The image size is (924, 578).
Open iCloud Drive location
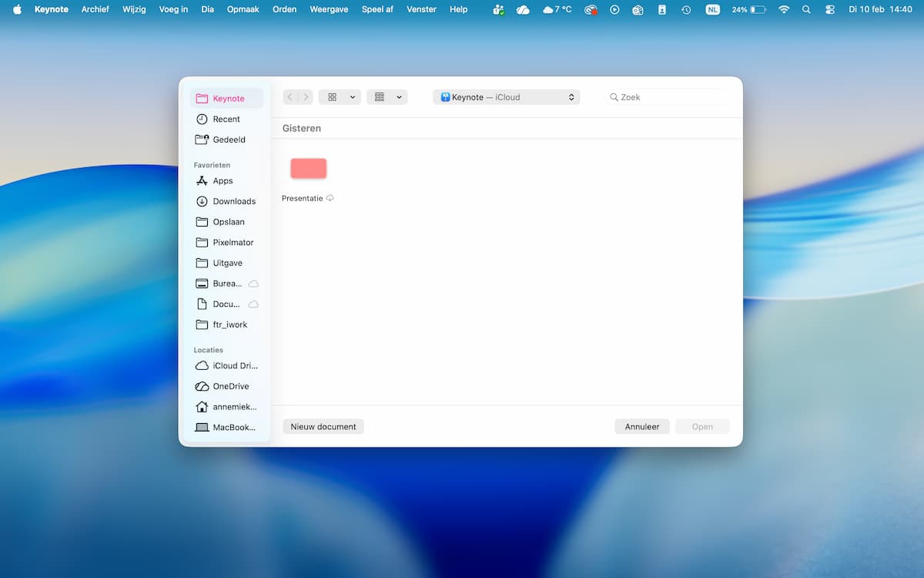234,366
